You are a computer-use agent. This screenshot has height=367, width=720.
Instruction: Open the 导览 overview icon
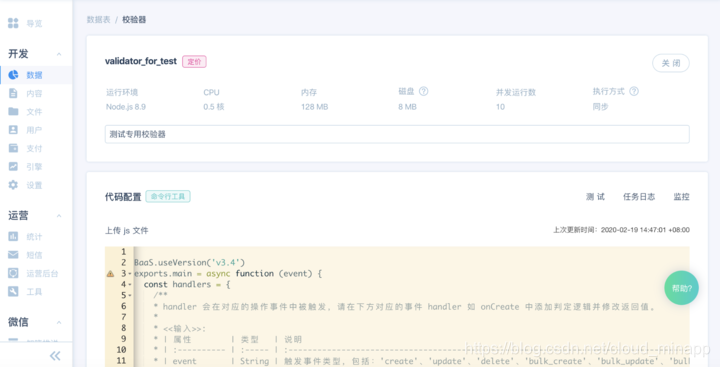pyautogui.click(x=13, y=23)
